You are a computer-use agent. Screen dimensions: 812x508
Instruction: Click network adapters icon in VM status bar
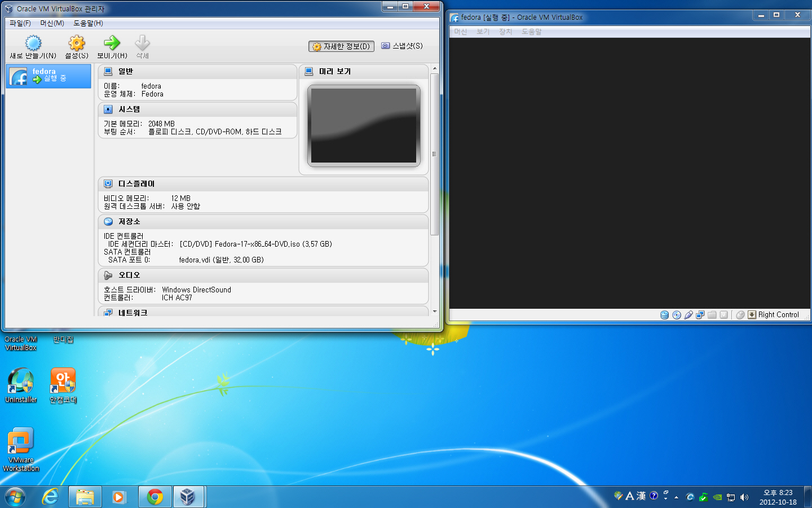click(700, 315)
